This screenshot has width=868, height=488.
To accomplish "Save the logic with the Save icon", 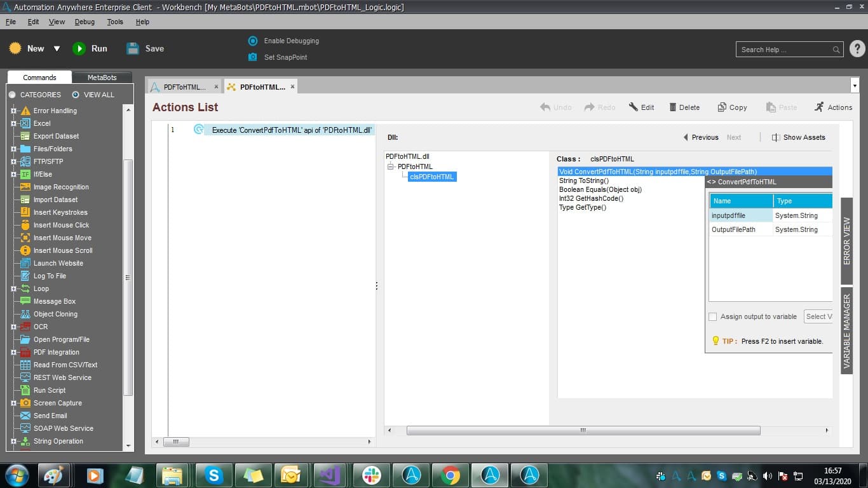I will point(132,48).
